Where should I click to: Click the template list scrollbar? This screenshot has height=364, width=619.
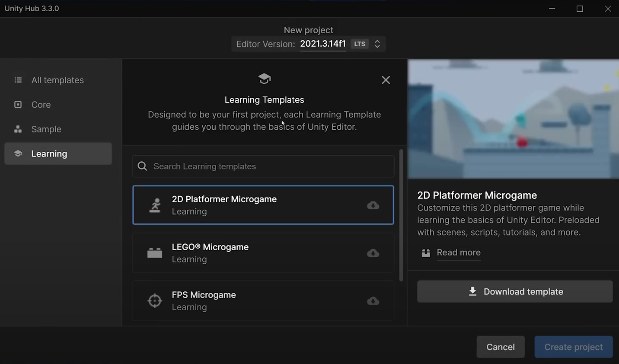tap(401, 215)
